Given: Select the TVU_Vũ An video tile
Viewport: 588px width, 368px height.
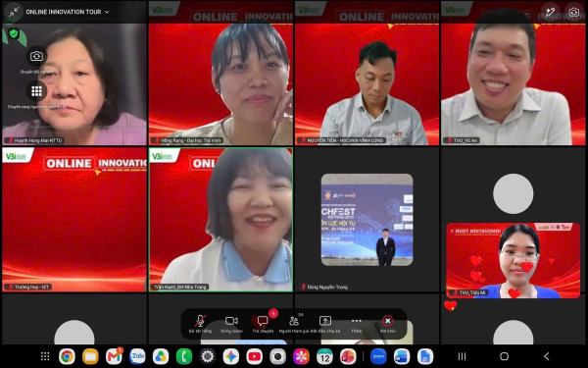Looking at the screenshot, I should (513, 73).
